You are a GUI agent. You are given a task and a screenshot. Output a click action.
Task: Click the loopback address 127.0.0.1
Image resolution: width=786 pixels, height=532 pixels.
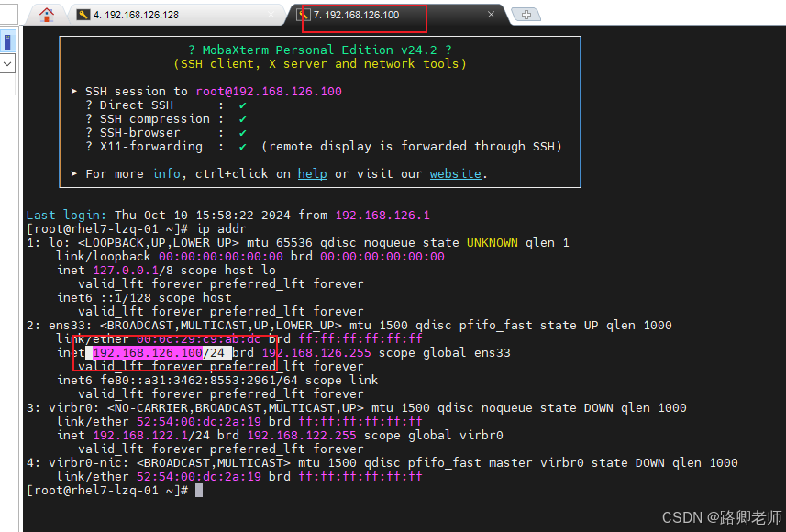point(126,271)
